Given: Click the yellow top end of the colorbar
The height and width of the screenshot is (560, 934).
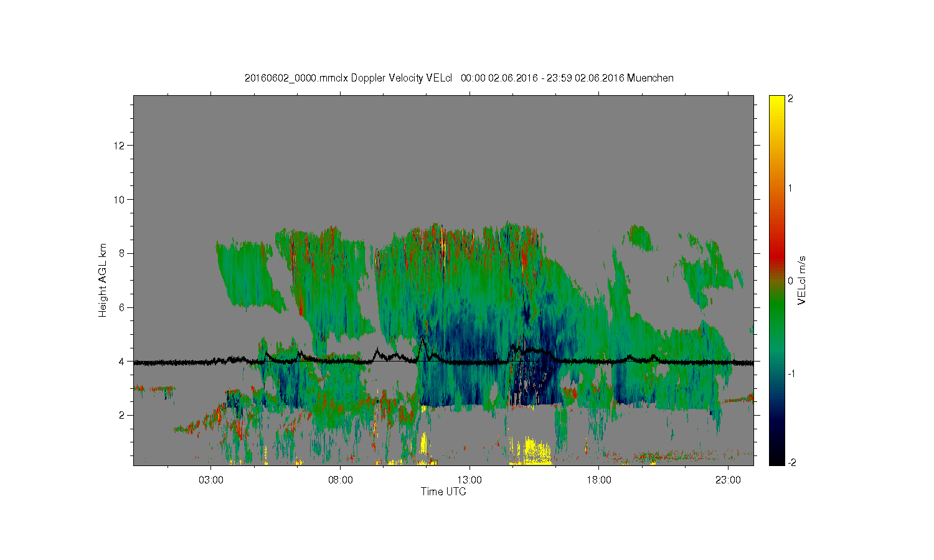Looking at the screenshot, I should tap(776, 101).
